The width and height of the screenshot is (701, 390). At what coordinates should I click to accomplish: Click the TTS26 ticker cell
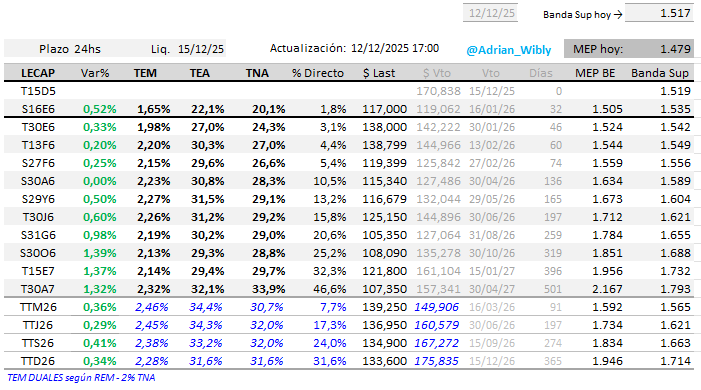[38, 343]
